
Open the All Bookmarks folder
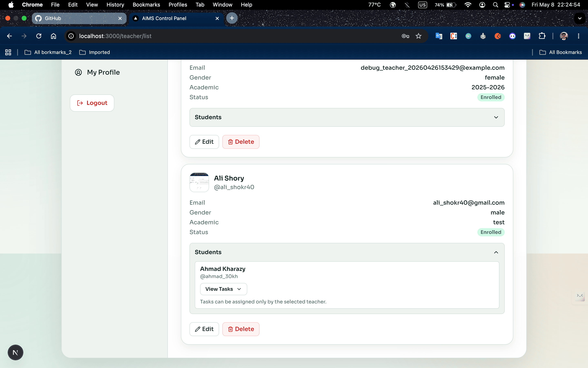(x=561, y=52)
